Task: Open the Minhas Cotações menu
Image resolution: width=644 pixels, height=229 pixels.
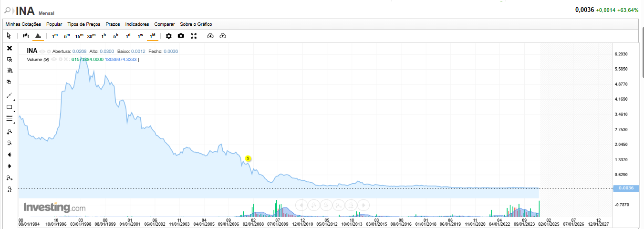Action: click(23, 24)
